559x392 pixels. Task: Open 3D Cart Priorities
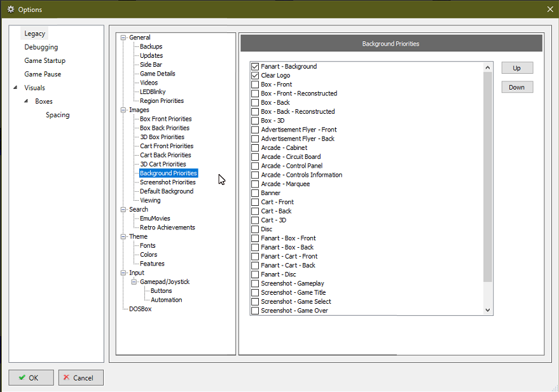tap(163, 164)
